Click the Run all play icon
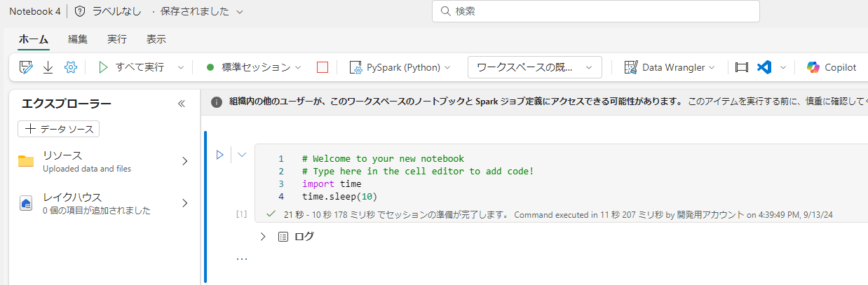868x285 pixels. (104, 67)
